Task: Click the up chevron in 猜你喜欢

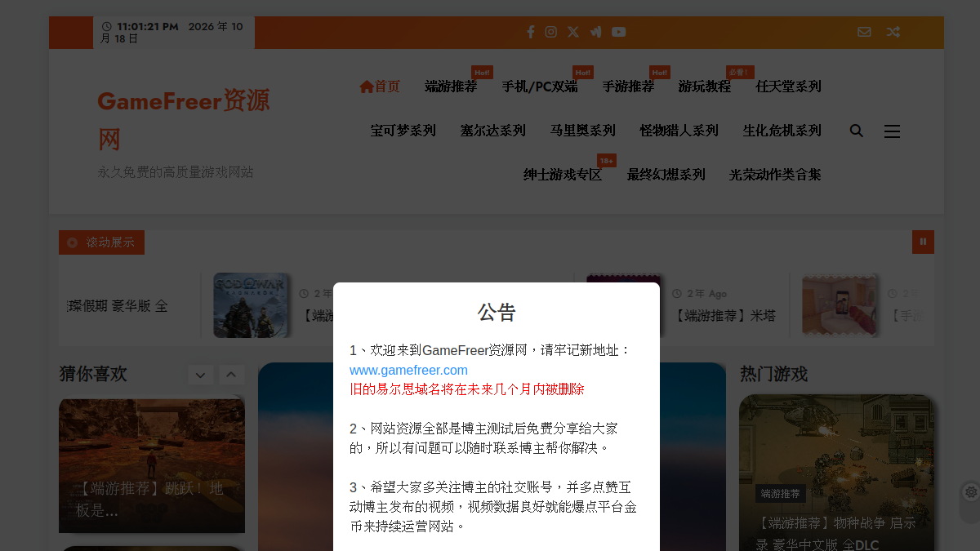Action: [231, 375]
